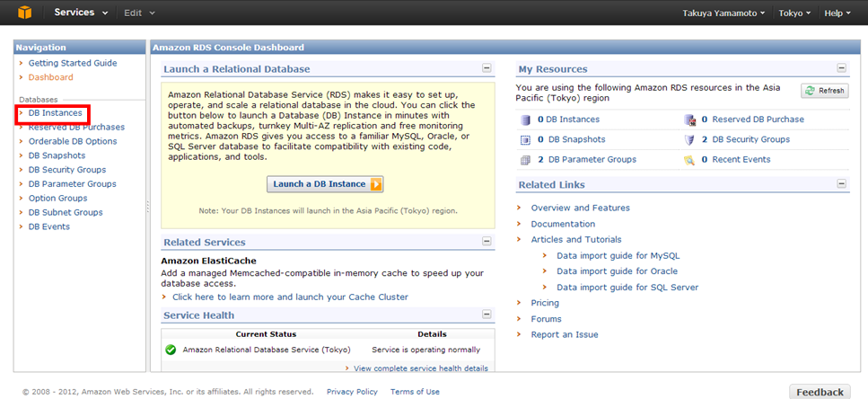
Task: Open the Edit dropdown menu
Action: pos(139,13)
